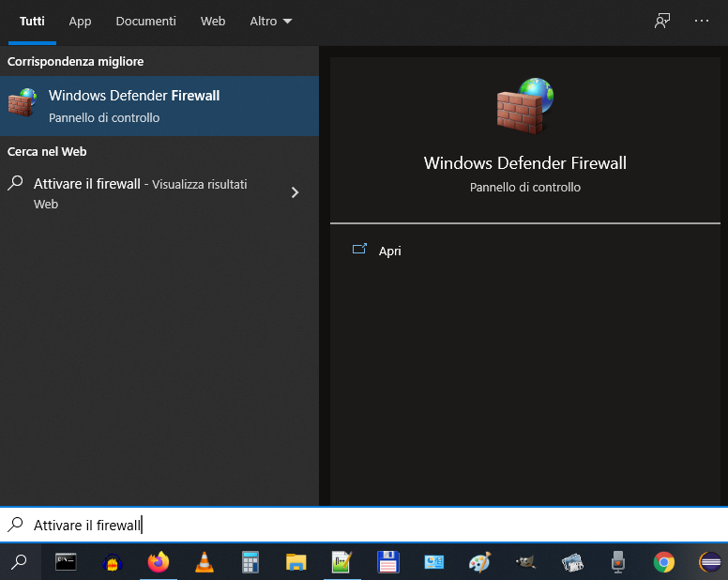Click Apri to open the firewall

pyautogui.click(x=389, y=251)
